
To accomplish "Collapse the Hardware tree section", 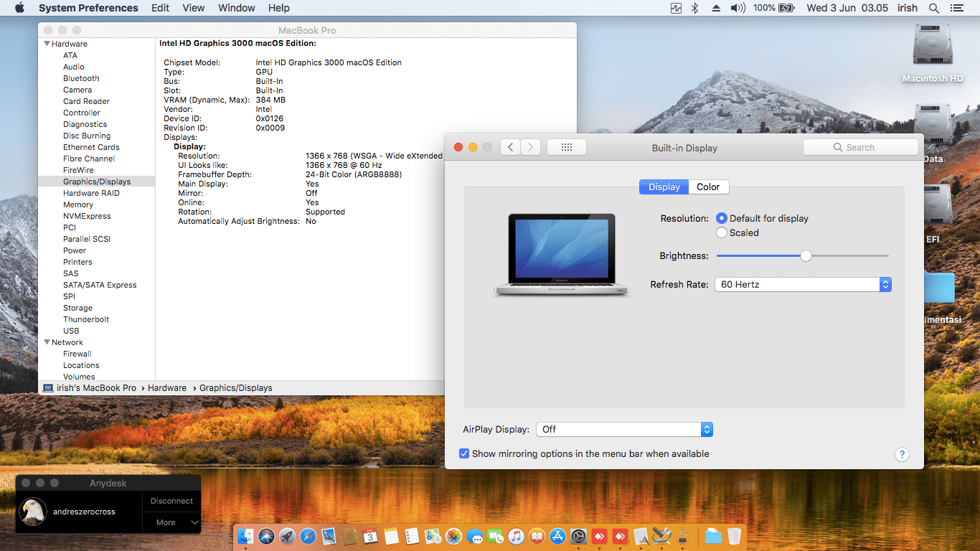I will pos(47,44).
